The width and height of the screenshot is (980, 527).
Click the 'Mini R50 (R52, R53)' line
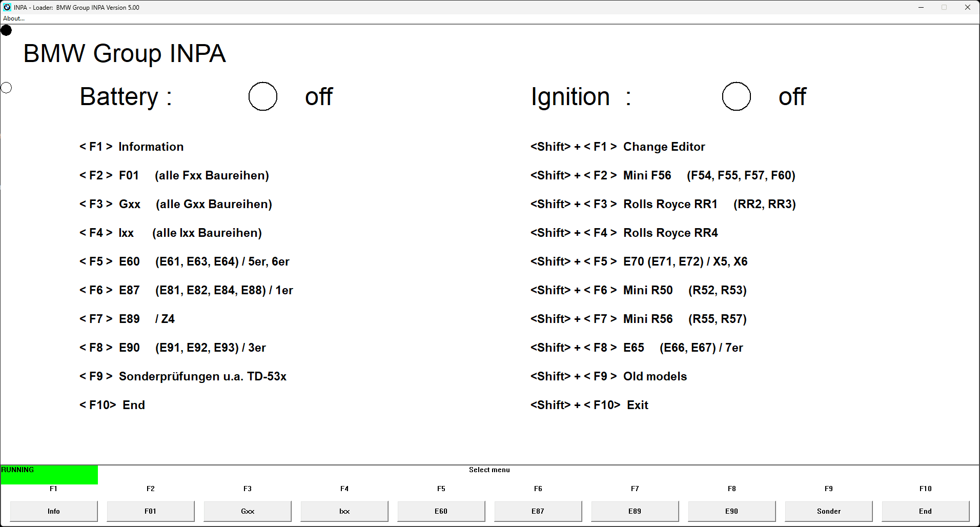[x=639, y=290]
